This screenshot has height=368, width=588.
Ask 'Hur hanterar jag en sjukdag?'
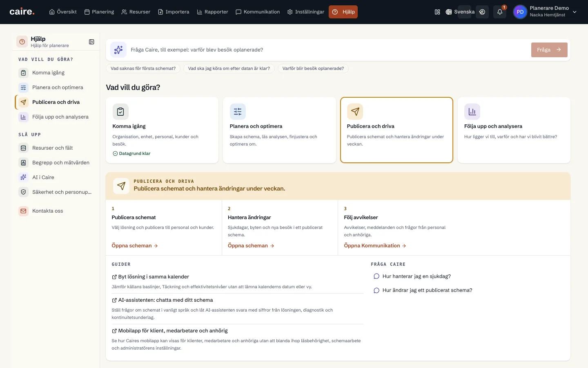coord(412,276)
